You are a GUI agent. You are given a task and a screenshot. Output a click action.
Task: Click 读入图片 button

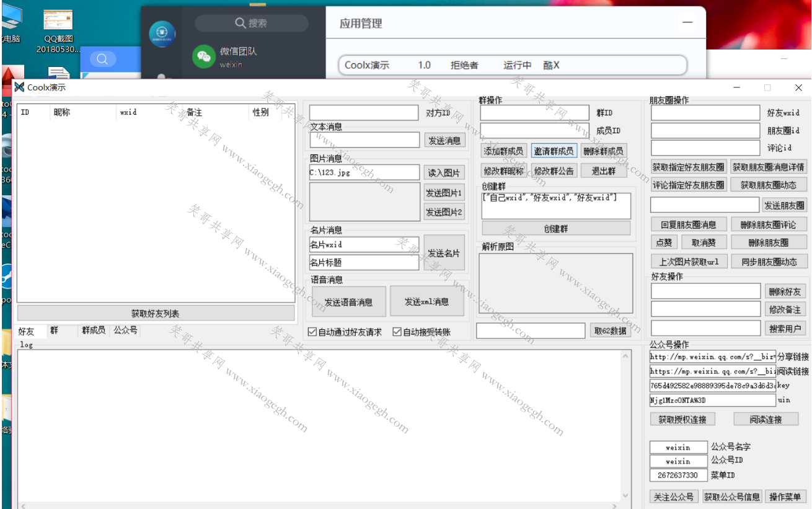coord(444,173)
